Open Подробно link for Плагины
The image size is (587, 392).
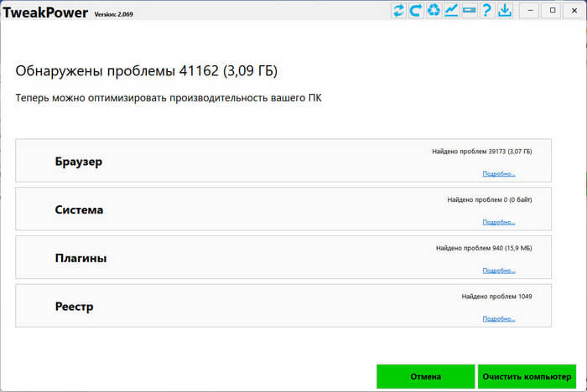pos(498,271)
